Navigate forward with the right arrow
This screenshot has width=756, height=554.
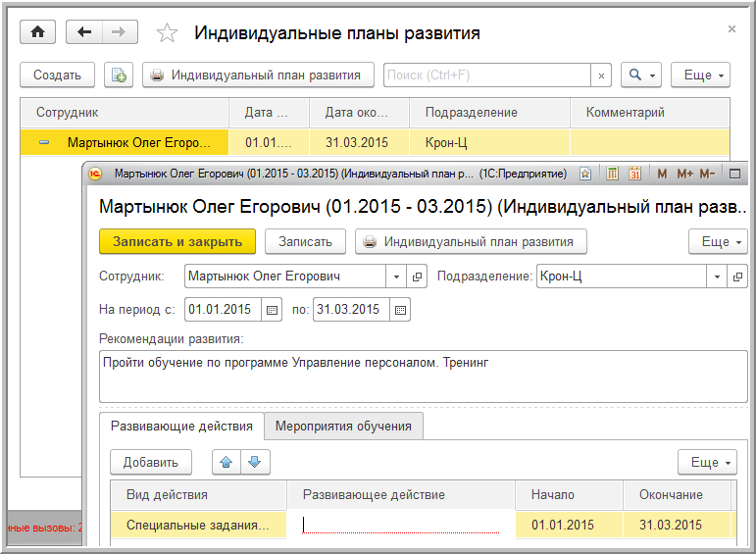click(x=119, y=32)
